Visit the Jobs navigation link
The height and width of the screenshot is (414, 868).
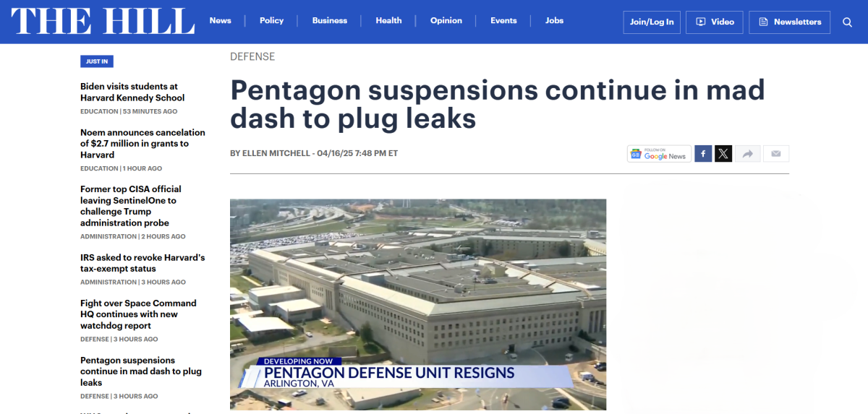(555, 20)
